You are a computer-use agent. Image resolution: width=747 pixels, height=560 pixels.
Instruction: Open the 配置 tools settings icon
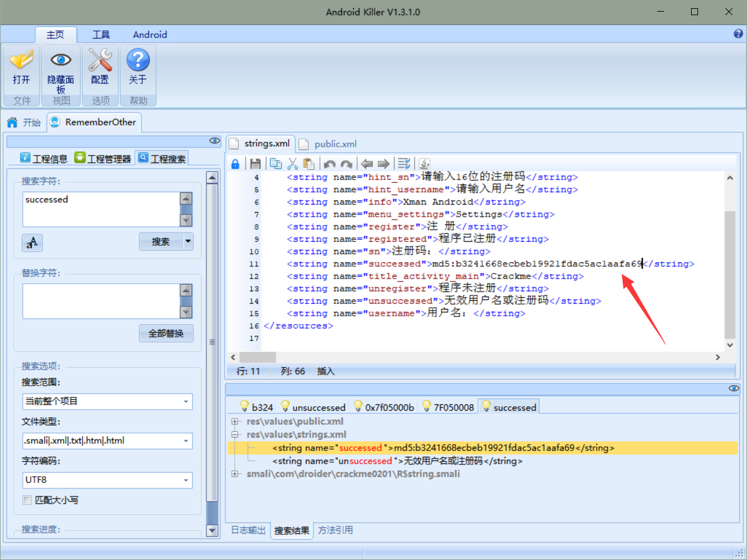[x=100, y=60]
